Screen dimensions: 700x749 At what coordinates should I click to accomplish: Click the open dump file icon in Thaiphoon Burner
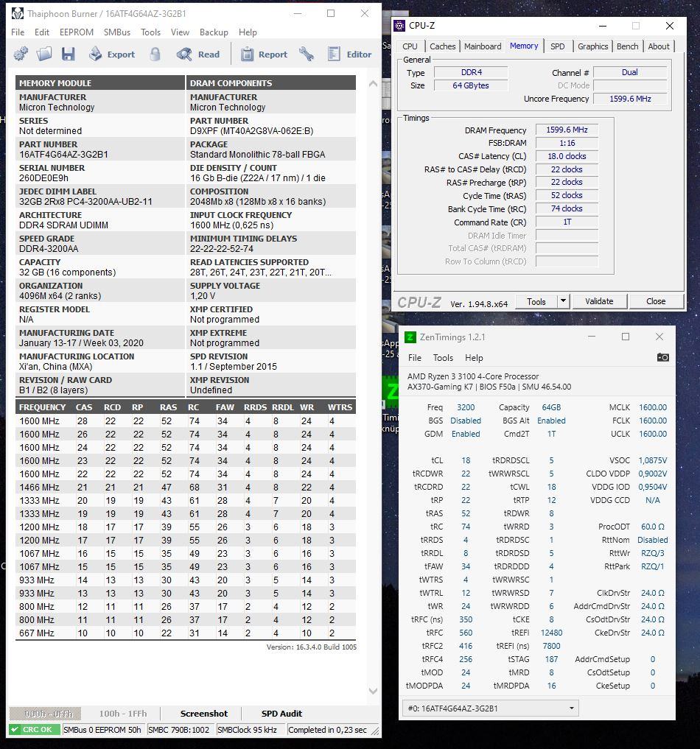coord(44,54)
